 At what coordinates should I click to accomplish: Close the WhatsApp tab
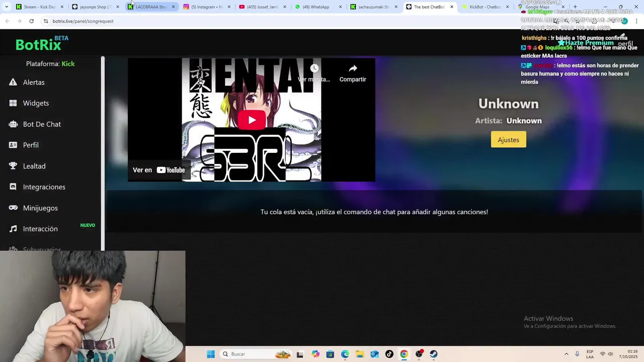(340, 7)
